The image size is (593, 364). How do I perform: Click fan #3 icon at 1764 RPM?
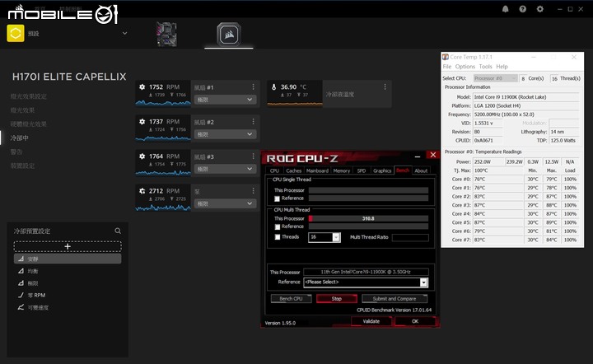coord(142,156)
